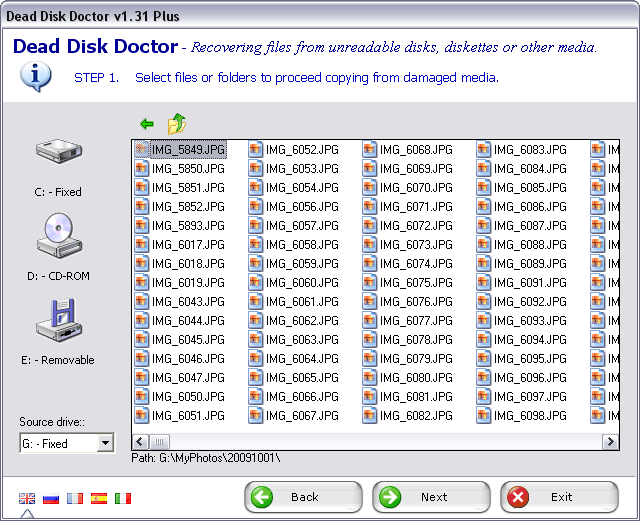This screenshot has height=521, width=640.
Task: Click the Next button
Action: click(x=431, y=497)
